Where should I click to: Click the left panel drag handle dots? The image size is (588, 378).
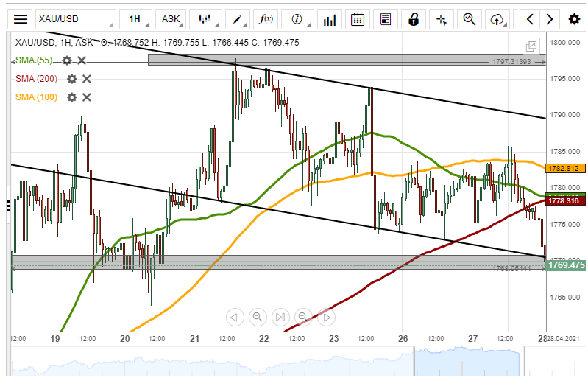point(8,206)
